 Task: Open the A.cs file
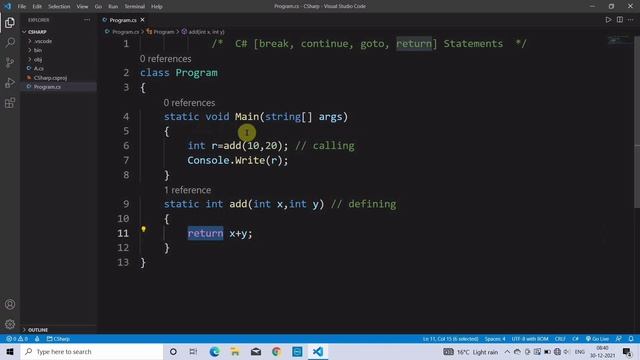[x=38, y=69]
